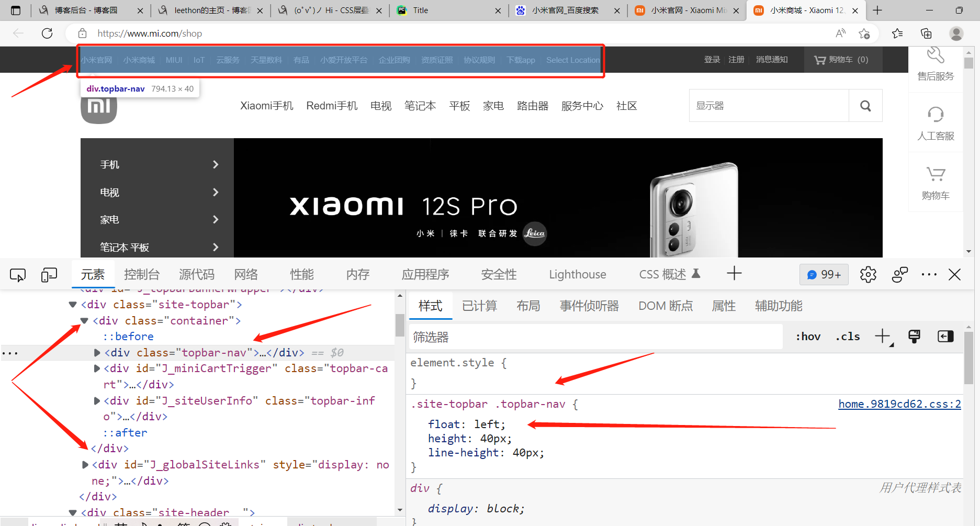980x526 pixels.
Task: Collapse the container div node
Action: coord(84,321)
